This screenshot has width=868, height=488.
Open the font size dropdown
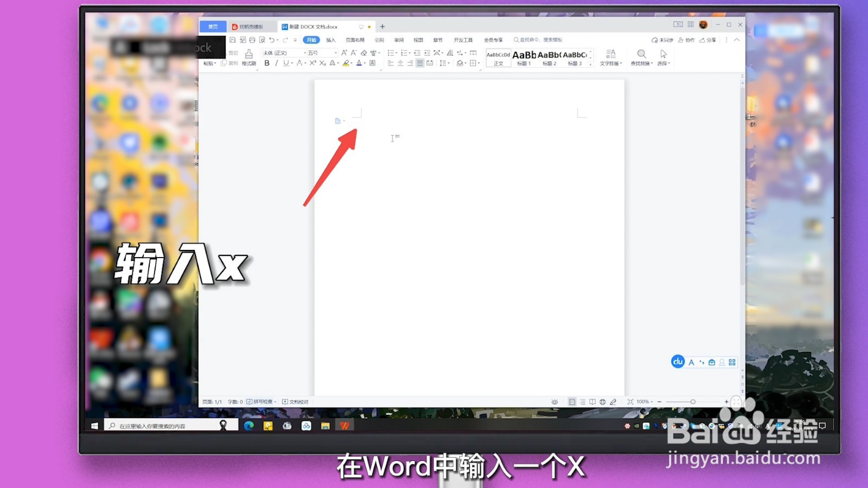[335, 53]
